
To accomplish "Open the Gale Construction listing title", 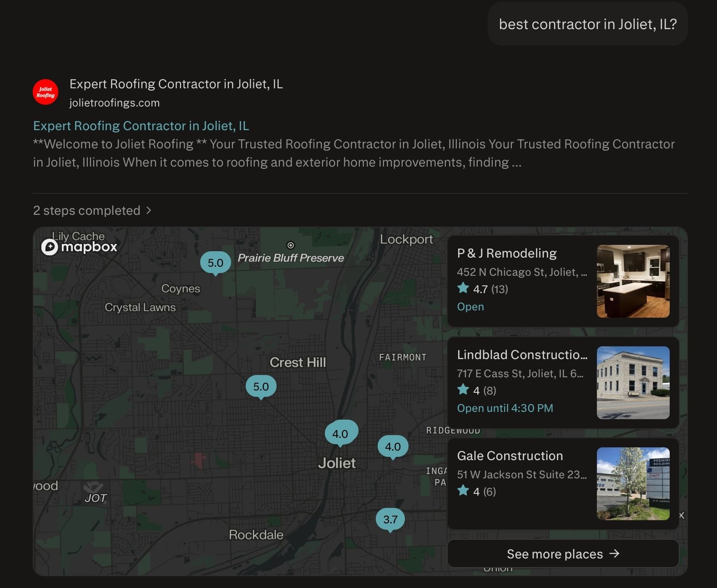I will 510,456.
